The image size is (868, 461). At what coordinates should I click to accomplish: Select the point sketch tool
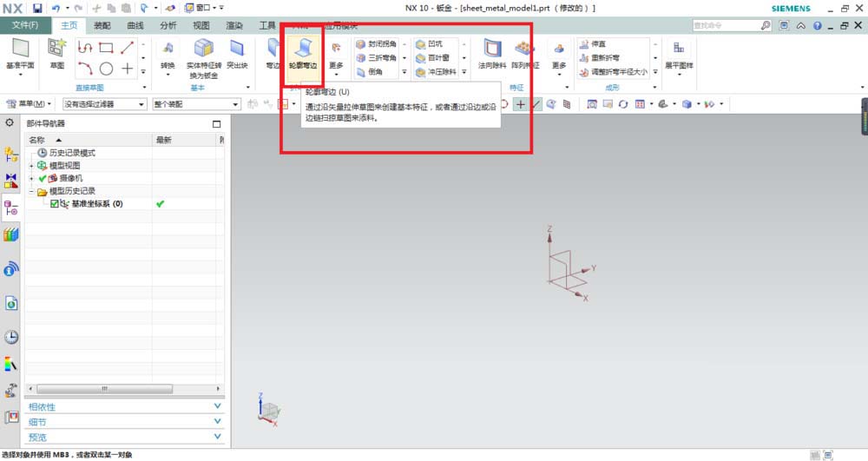point(128,69)
